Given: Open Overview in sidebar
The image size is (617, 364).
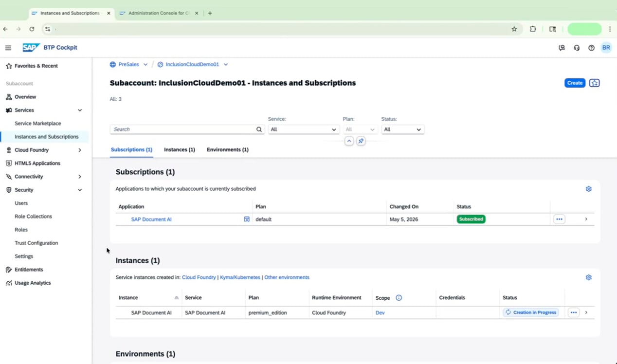Looking at the screenshot, I should coord(25,97).
